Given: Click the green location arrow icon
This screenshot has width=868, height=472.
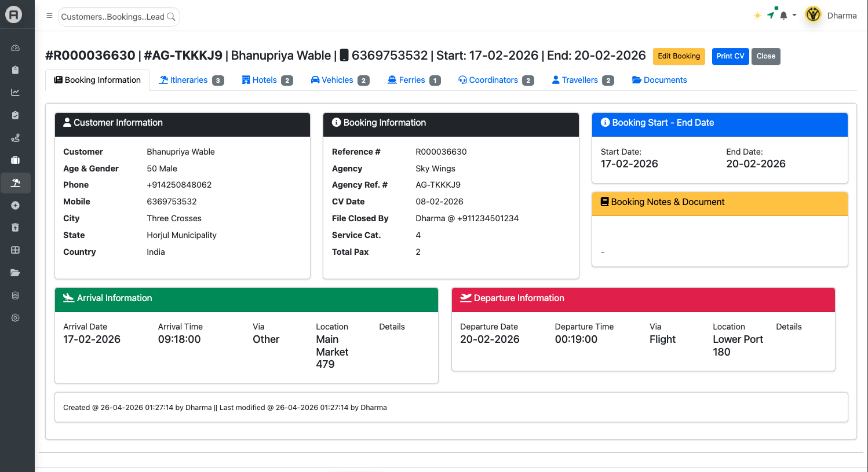Looking at the screenshot, I should coord(771,15).
